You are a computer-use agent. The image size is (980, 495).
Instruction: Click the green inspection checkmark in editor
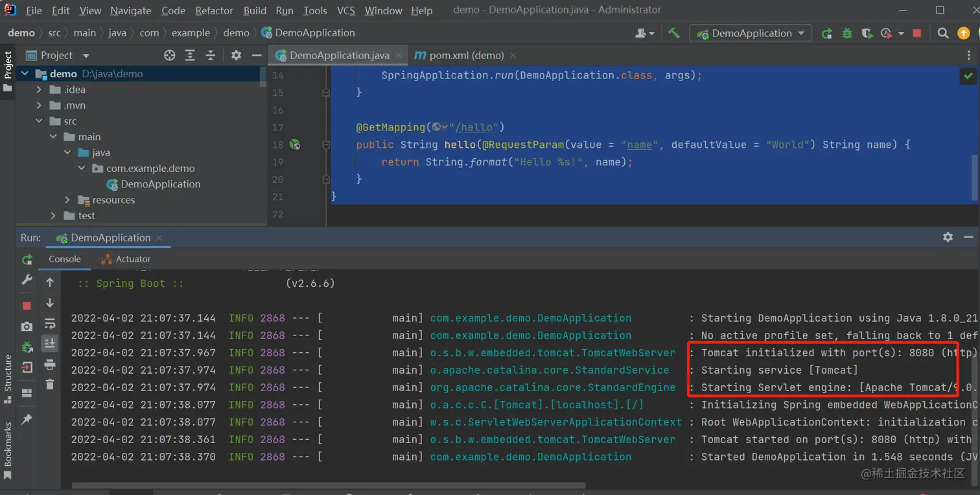pos(968,76)
